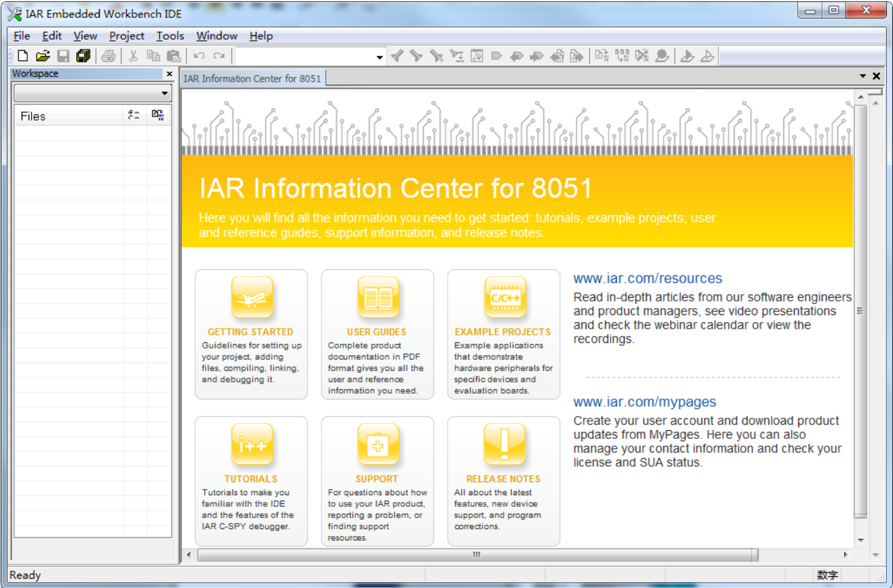The height and width of the screenshot is (588, 893).
Task: Close the Workspace panel
Action: pos(169,74)
